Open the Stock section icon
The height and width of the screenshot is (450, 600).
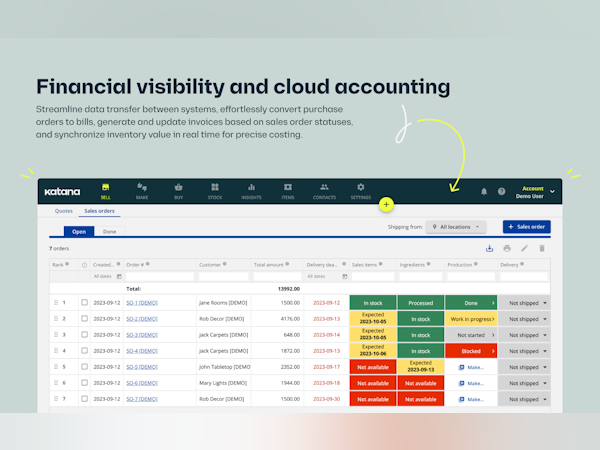[x=215, y=187]
